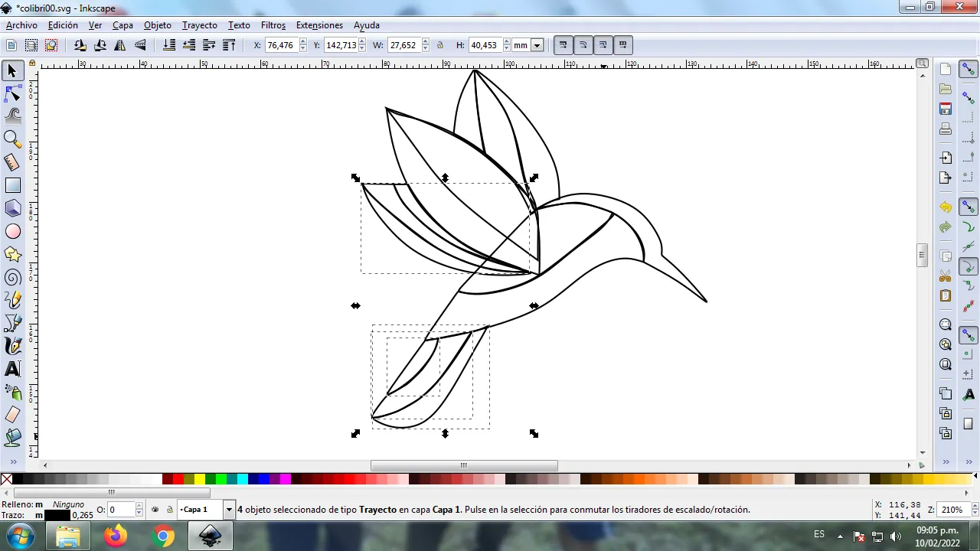Select the no-color X swatch
Image resolution: width=980 pixels, height=551 pixels.
(6, 479)
